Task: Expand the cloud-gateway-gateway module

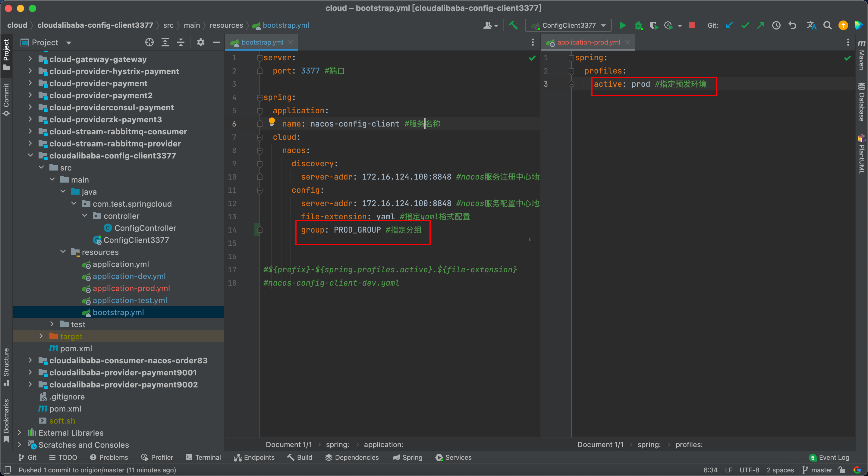Action: coord(30,59)
